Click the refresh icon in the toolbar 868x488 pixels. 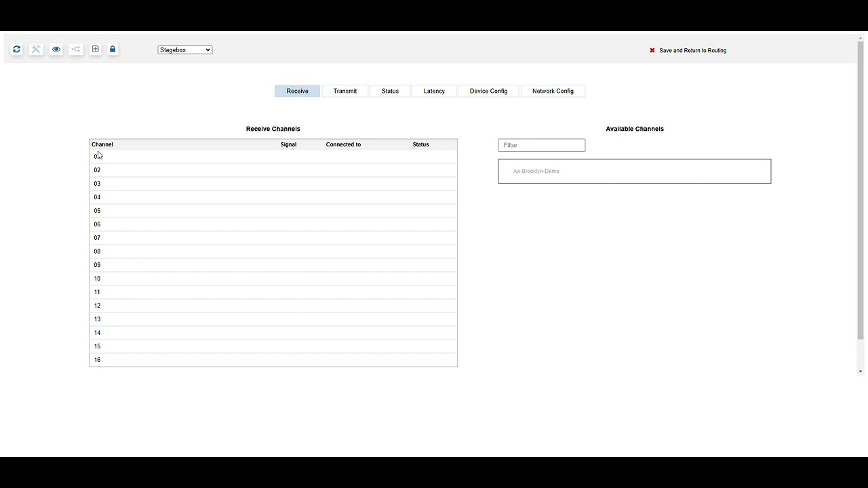[x=17, y=49]
